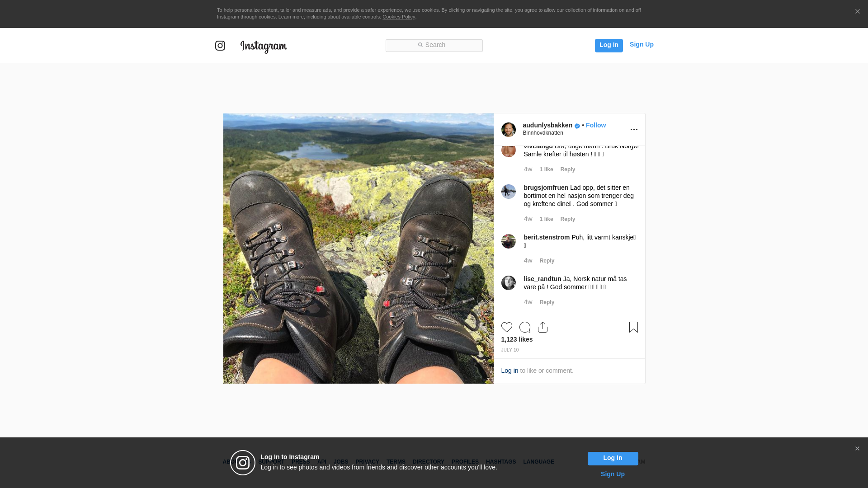The height and width of the screenshot is (488, 868).
Task: Open the 1,123 likes list
Action: [517, 339]
